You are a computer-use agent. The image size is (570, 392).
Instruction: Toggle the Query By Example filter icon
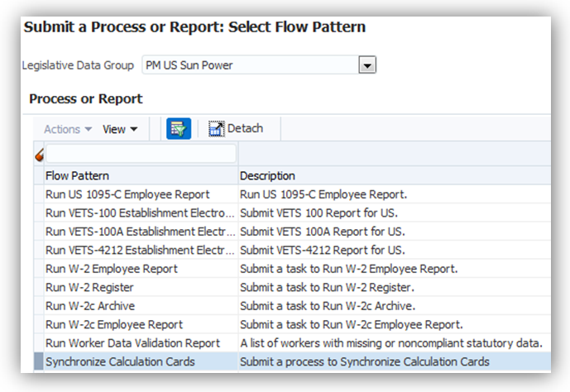[178, 128]
